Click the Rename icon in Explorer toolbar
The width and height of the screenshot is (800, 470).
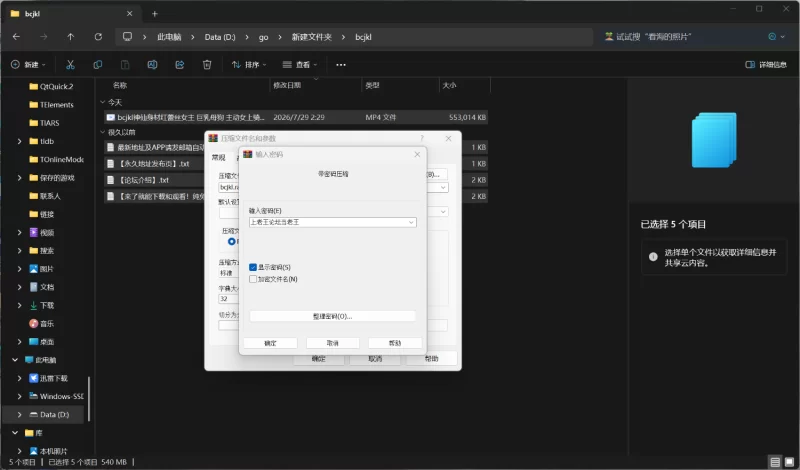pos(152,65)
